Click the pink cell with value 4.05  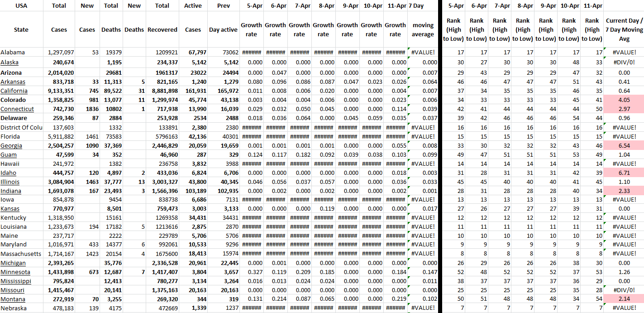624,100
